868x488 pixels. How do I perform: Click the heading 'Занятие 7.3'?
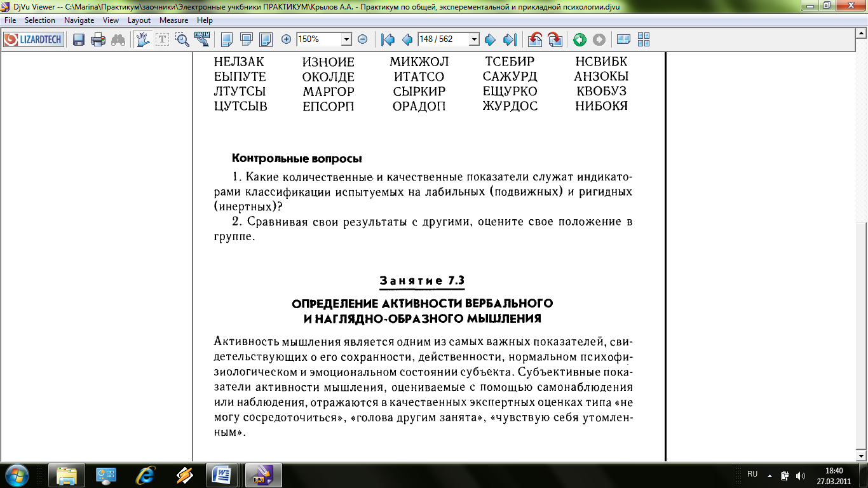[x=422, y=280]
